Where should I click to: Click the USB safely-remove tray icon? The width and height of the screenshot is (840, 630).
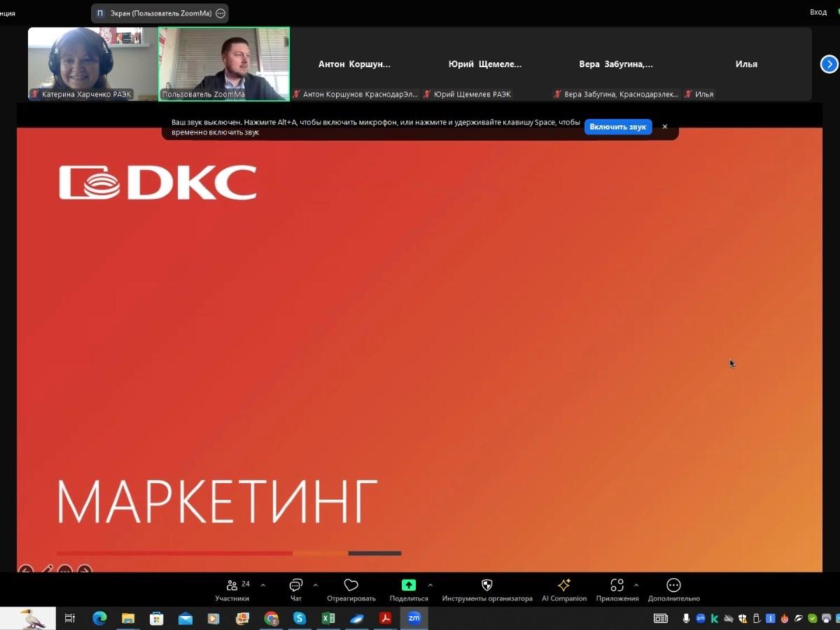point(757,618)
